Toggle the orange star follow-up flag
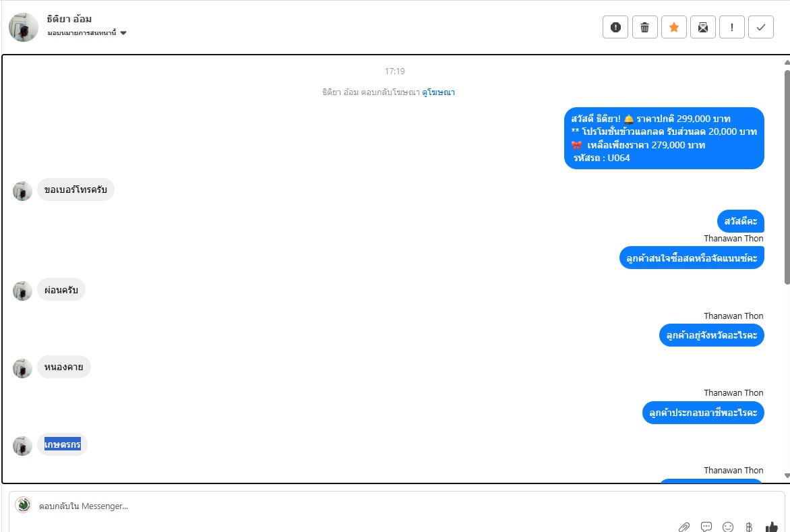 (673, 27)
